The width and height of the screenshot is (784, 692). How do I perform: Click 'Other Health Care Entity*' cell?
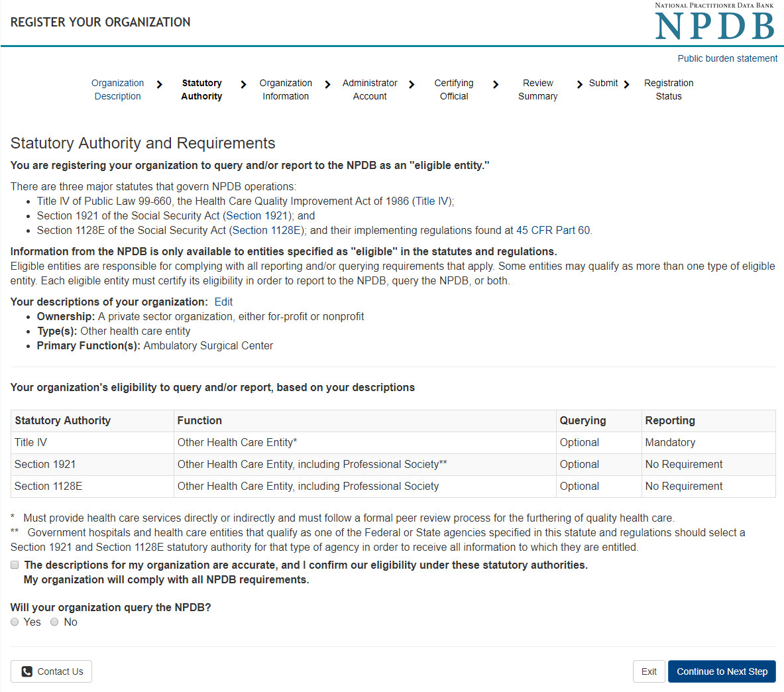coord(365,443)
